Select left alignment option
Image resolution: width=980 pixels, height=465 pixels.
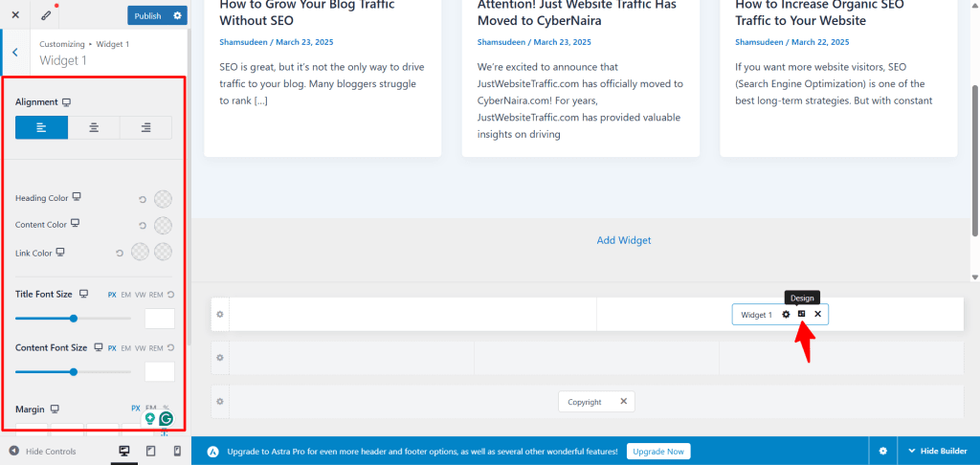(x=42, y=127)
